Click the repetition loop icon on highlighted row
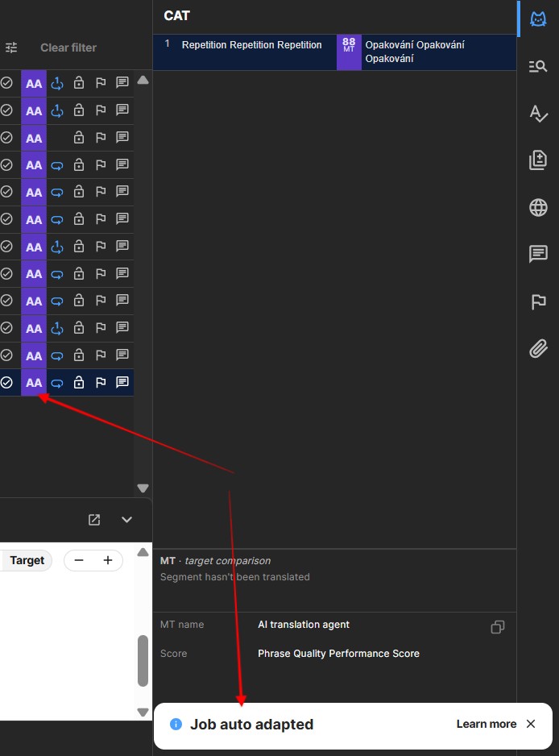This screenshot has height=756, width=559. coord(57,384)
